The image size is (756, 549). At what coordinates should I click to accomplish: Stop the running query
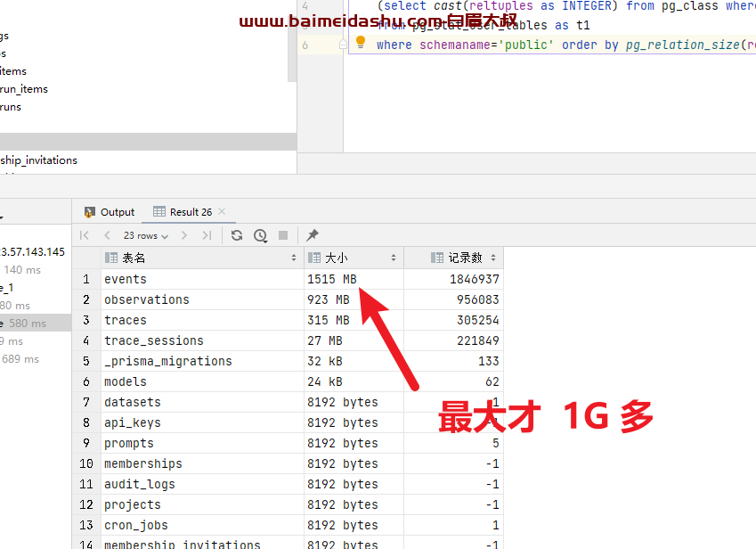(283, 235)
